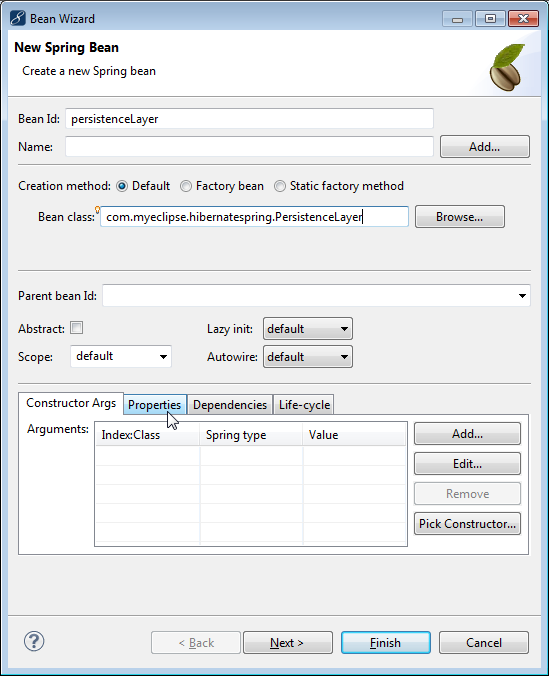Open the Dependencies tab
Image resolution: width=549 pixels, height=676 pixels.
pyautogui.click(x=230, y=405)
